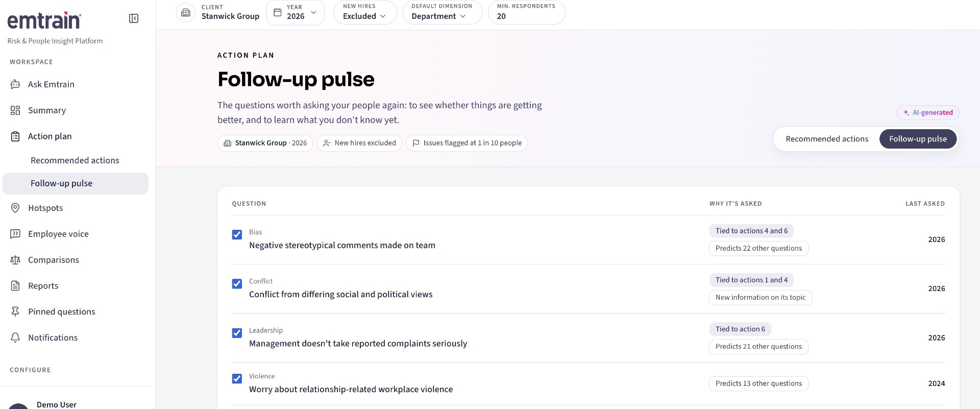
Task: Click the Employee voice quote icon
Action: [15, 234]
